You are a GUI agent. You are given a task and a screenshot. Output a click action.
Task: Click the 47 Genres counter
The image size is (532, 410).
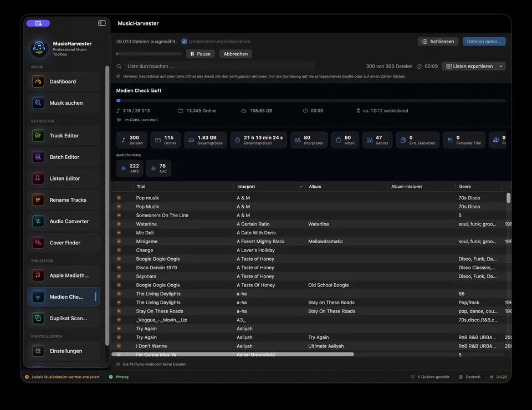tap(377, 140)
